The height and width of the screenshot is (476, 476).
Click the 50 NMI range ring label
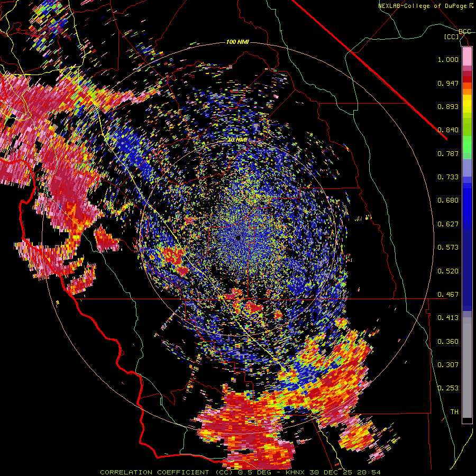(237, 140)
